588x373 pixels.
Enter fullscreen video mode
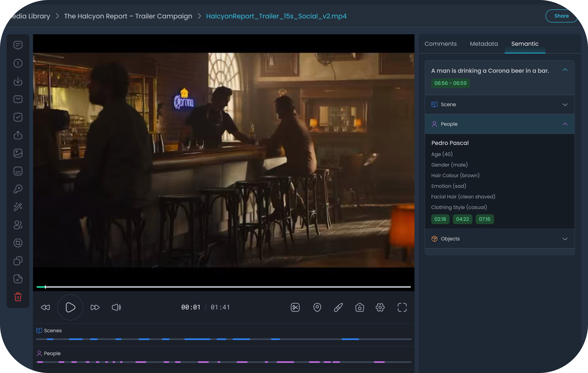coord(402,307)
